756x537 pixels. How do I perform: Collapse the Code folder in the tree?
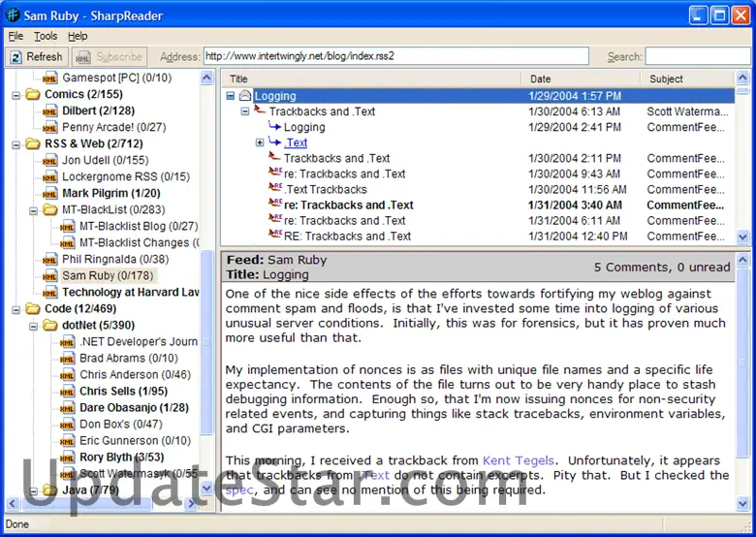[16, 308]
